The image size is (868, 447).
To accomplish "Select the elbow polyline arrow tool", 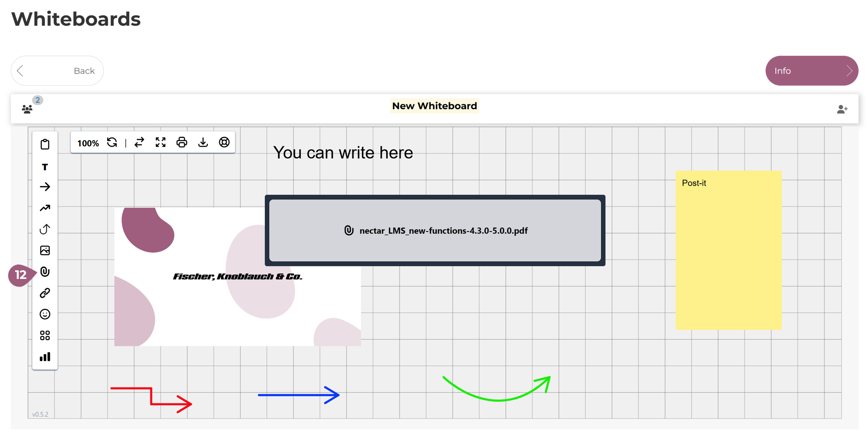I will (x=45, y=208).
